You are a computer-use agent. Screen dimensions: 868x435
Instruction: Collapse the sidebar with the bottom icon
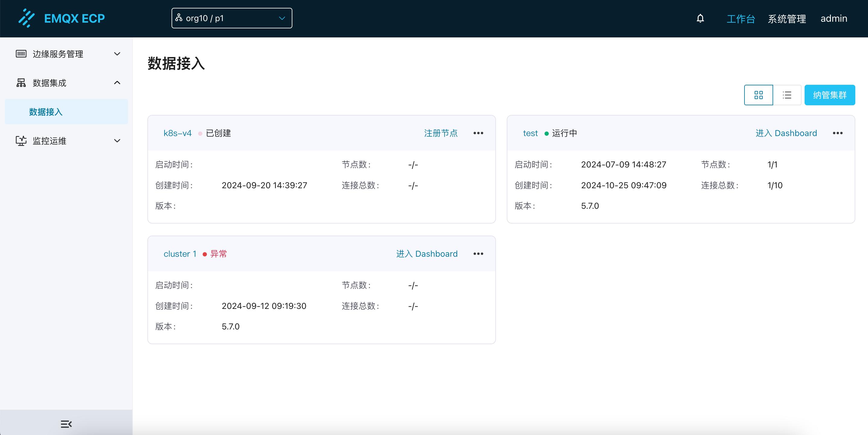[66, 424]
